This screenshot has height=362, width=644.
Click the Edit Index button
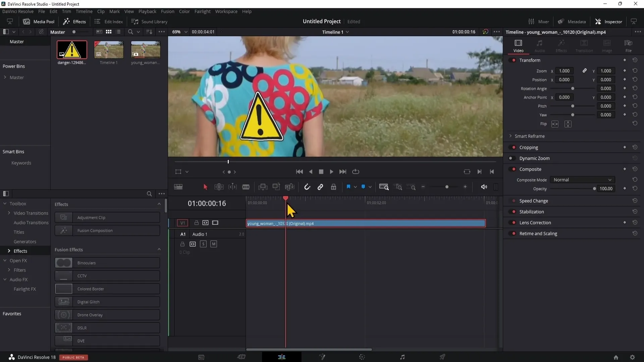[x=108, y=21]
